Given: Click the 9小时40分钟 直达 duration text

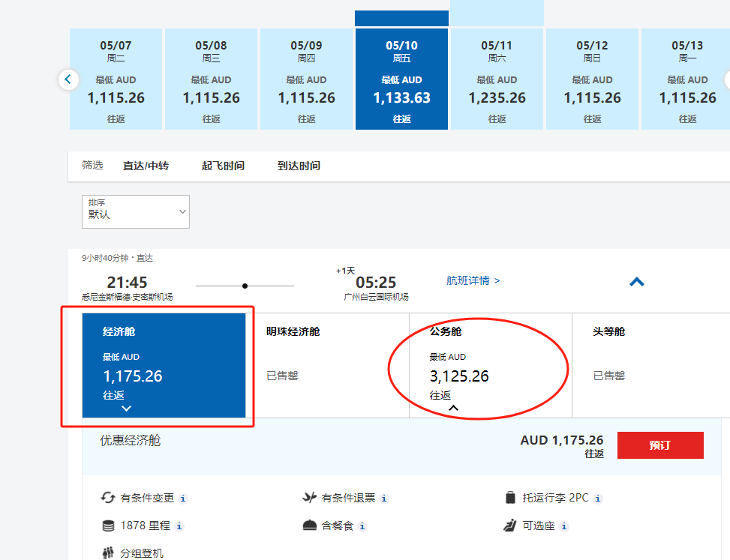Looking at the screenshot, I should click(117, 258).
